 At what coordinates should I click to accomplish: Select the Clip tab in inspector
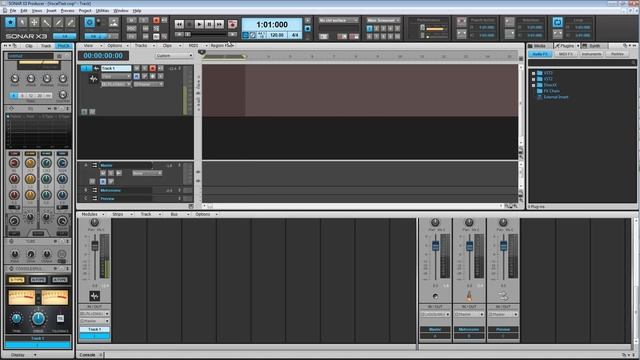tap(29, 46)
